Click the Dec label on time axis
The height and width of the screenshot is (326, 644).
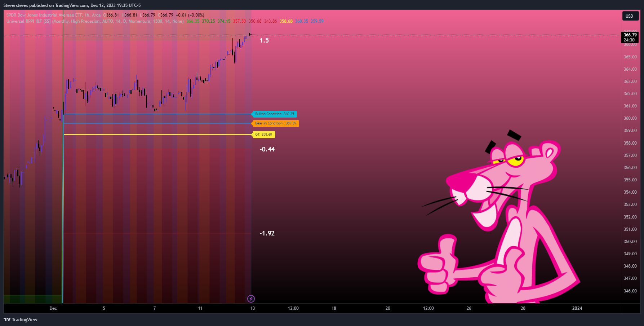(x=53, y=308)
